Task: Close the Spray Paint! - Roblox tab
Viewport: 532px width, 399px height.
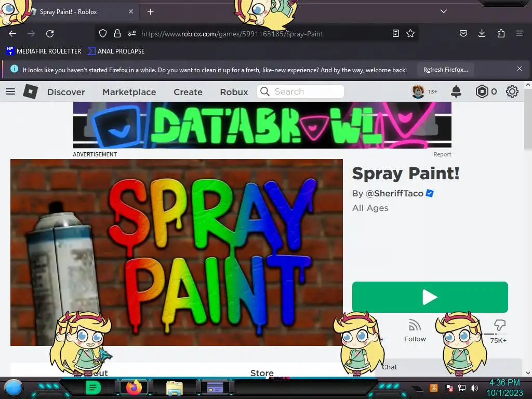Action: click(x=130, y=11)
